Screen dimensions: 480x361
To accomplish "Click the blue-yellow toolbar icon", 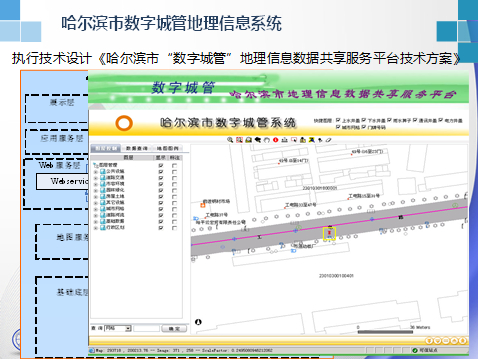I will pos(311,140).
